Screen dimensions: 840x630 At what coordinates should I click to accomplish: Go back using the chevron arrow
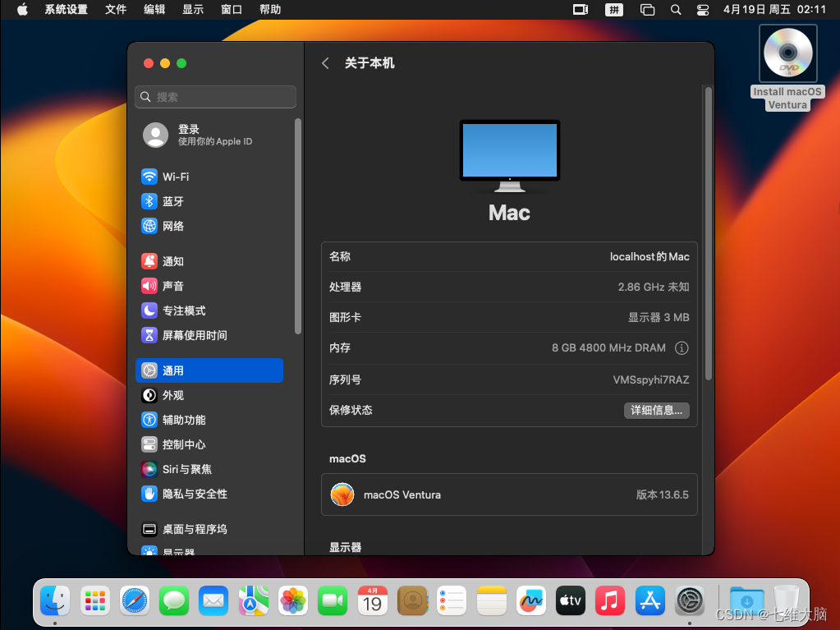click(325, 63)
